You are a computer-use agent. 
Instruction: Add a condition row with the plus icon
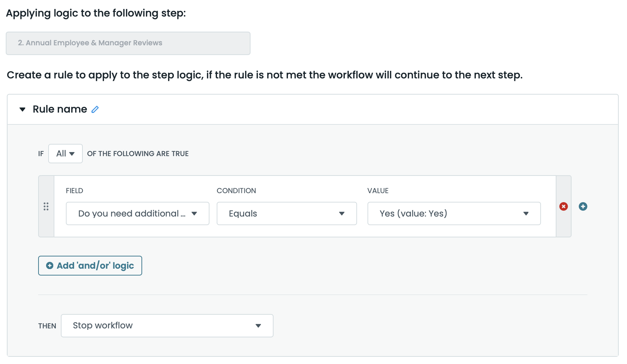(x=583, y=206)
